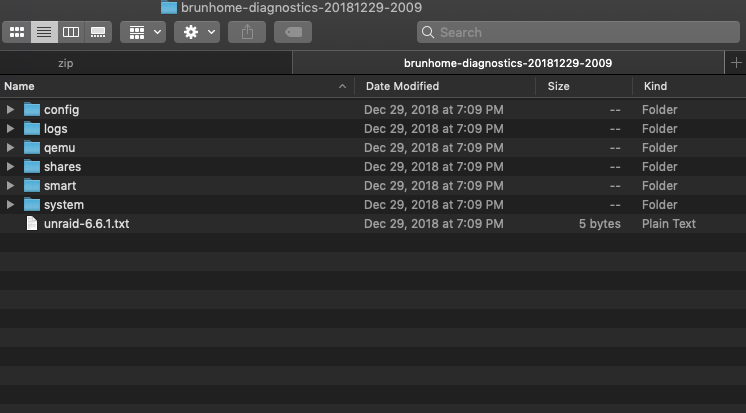Switch to icon view
The width and height of the screenshot is (746, 413).
tap(17, 32)
